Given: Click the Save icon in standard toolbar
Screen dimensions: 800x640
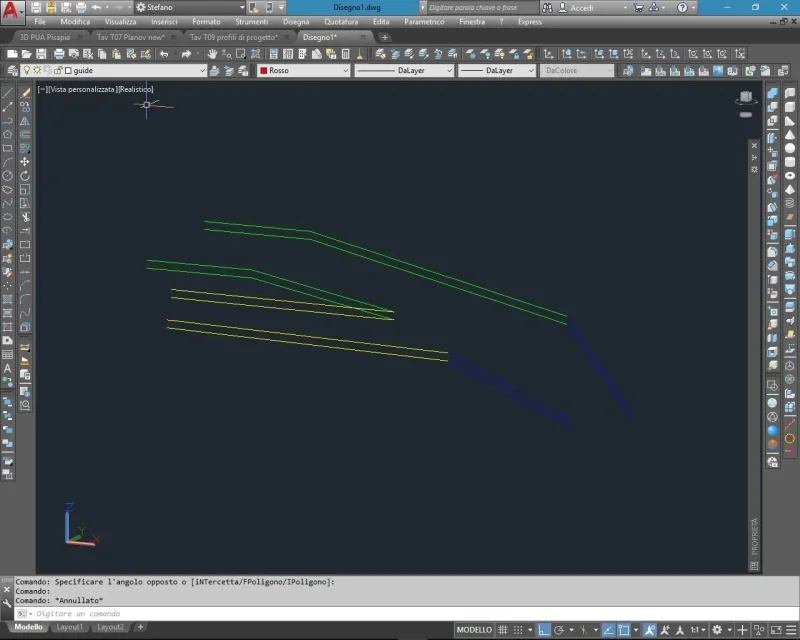Looking at the screenshot, I should pos(41,54).
